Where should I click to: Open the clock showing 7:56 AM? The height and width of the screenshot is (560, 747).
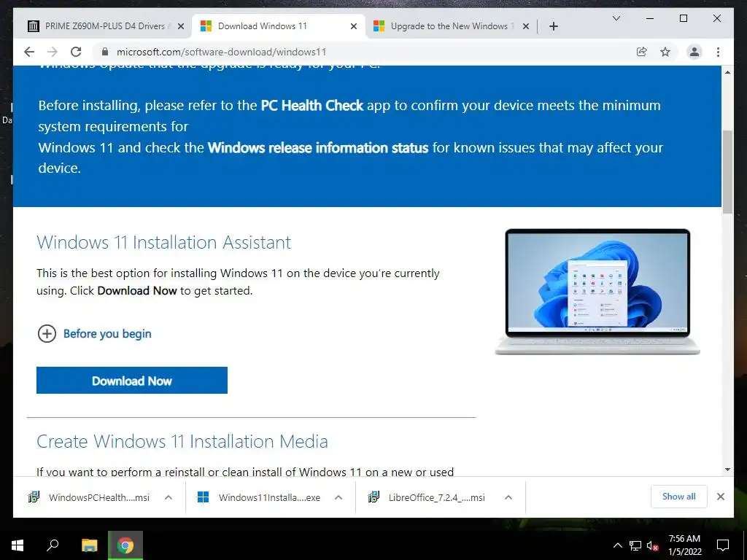(x=684, y=545)
